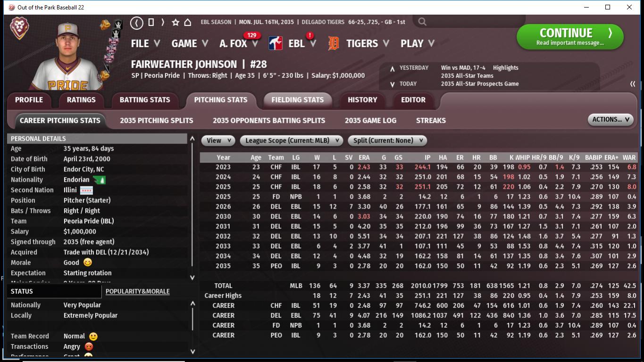Click the forward navigation arrow icon

(163, 22)
